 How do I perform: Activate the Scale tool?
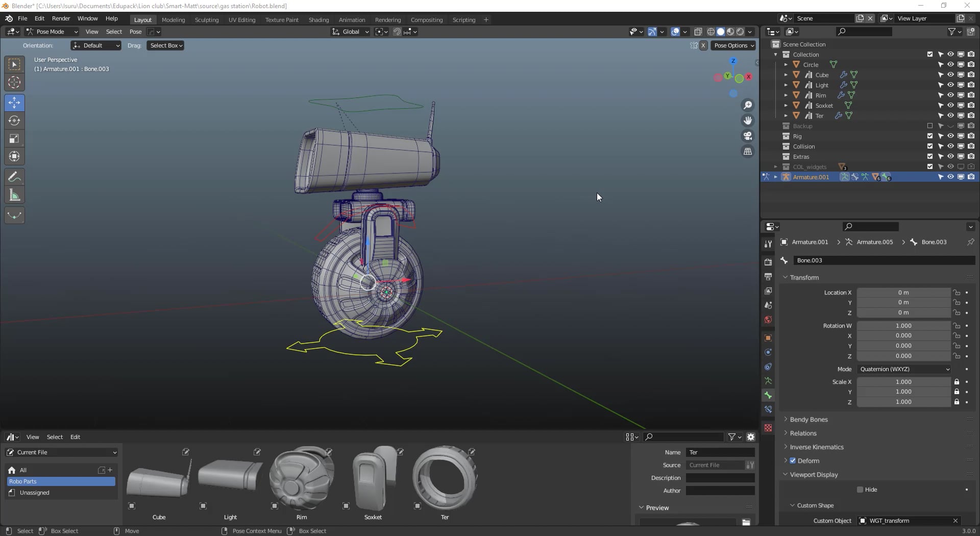pyautogui.click(x=14, y=138)
